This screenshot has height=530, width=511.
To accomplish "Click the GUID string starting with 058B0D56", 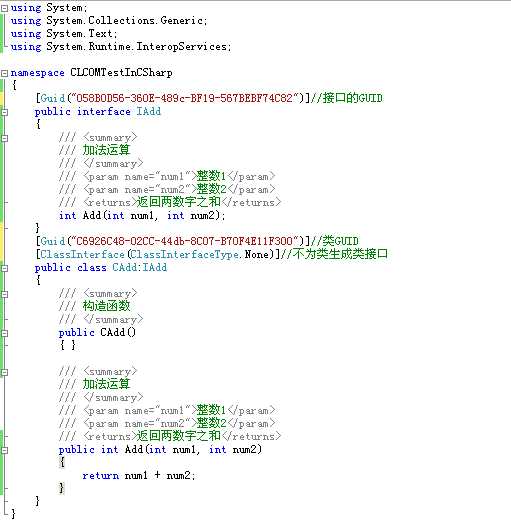I will 184,98.
